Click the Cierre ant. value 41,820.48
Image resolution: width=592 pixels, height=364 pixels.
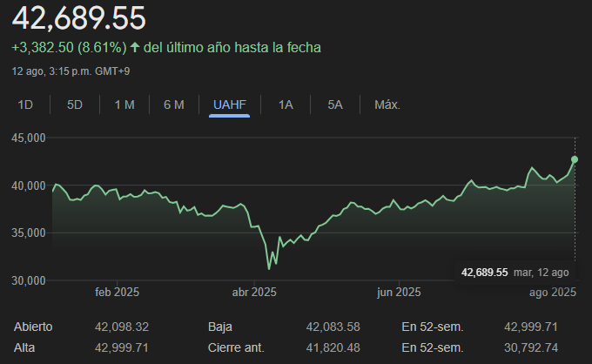pos(333,347)
